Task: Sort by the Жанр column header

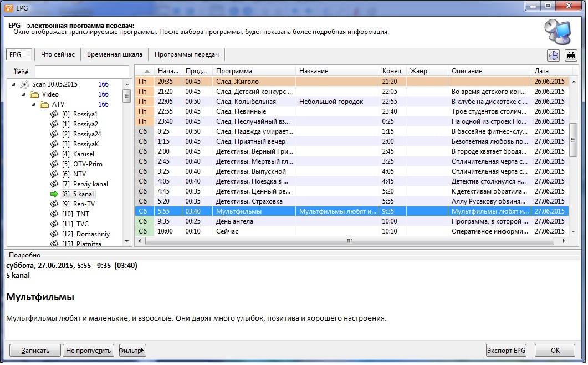Action: 427,71
